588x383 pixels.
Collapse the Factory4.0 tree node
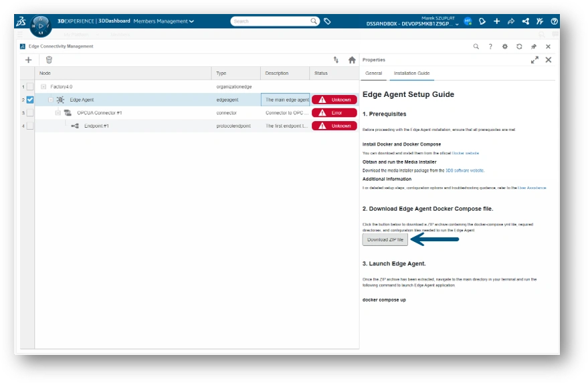(x=43, y=87)
